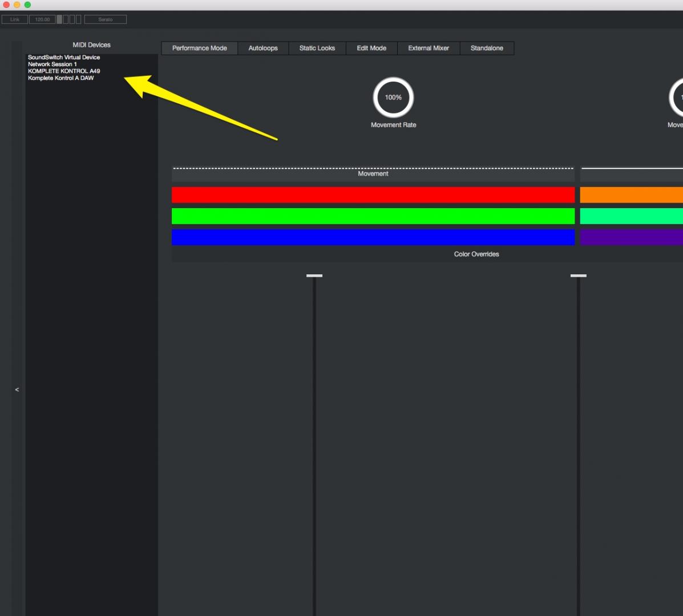Select the blue color override bar
The width and height of the screenshot is (683, 616).
(x=373, y=237)
